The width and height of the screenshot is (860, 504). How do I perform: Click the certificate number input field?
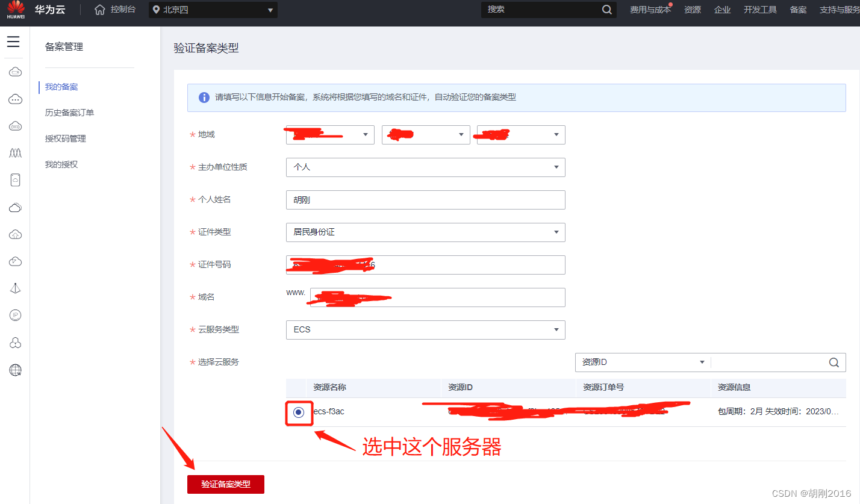[x=426, y=265]
